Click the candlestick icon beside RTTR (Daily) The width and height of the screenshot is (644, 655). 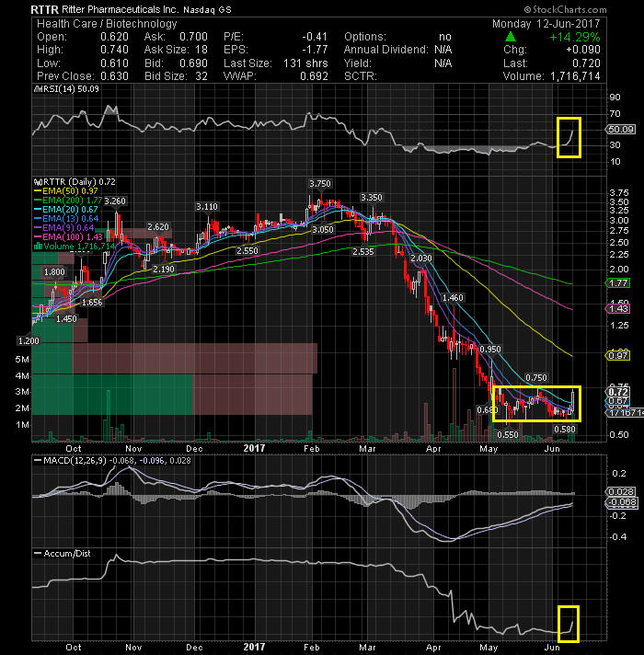coord(38,182)
